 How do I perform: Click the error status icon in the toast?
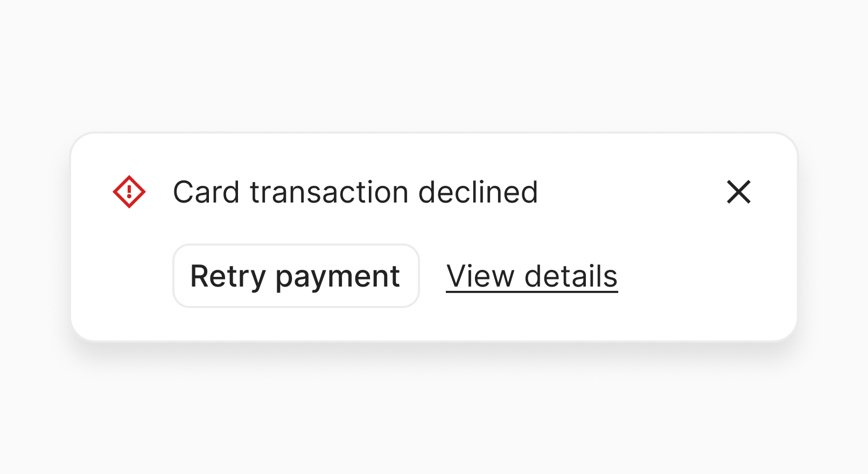pos(129,192)
